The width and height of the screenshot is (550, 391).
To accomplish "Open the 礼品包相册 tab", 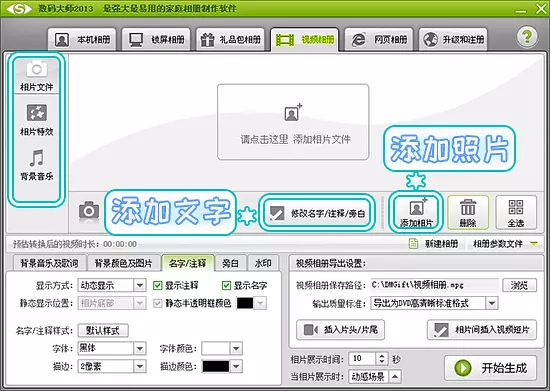I will [230, 40].
